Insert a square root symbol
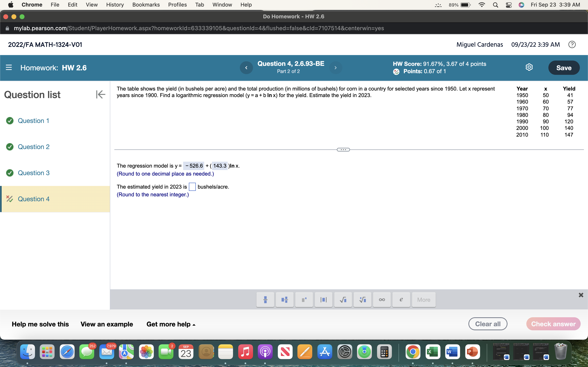 pyautogui.click(x=343, y=300)
